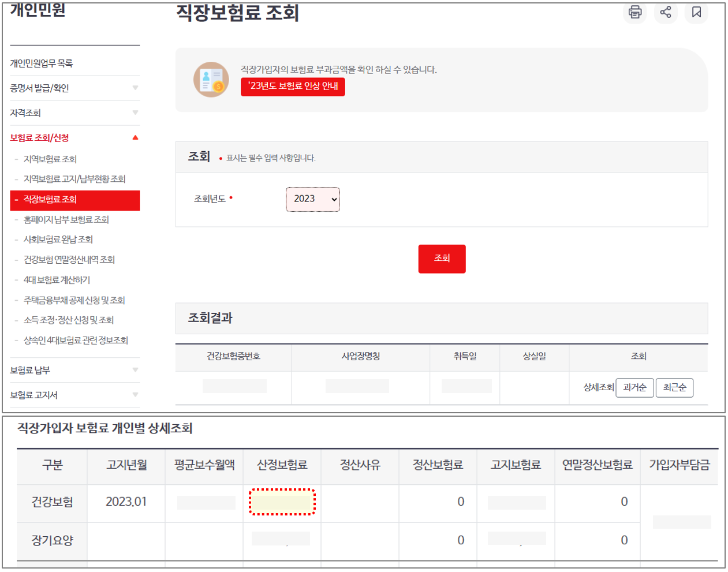Click the bookmark icon
728x572 pixels.
(x=696, y=13)
